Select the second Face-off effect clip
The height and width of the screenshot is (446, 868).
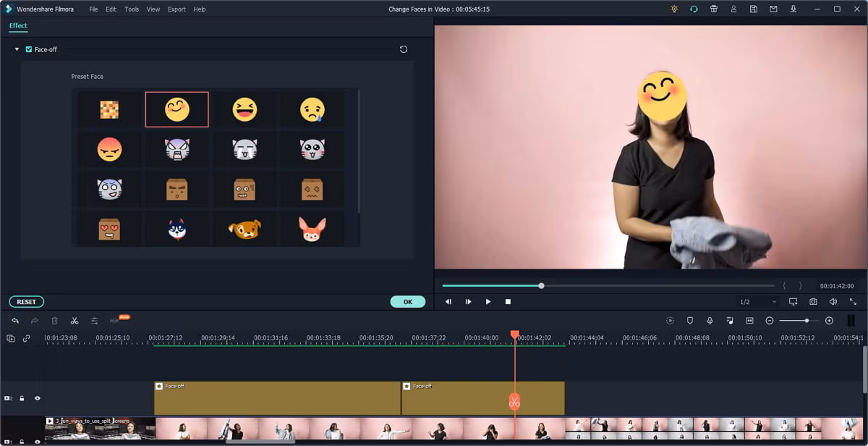pos(482,398)
